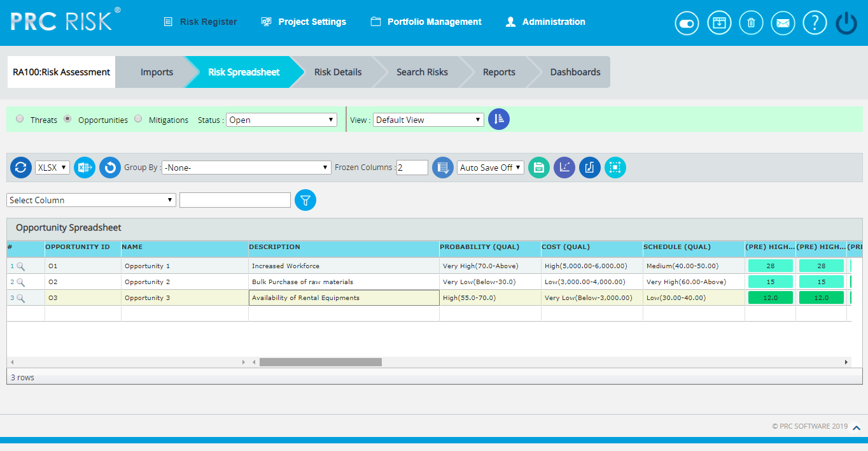Viewport: 868px width, 451px height.
Task: Click the green save disk icon
Action: (x=539, y=168)
